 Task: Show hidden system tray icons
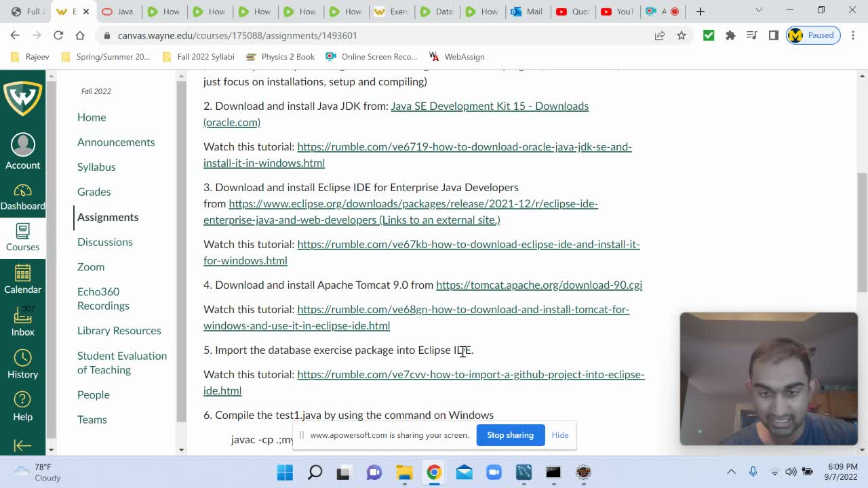731,472
